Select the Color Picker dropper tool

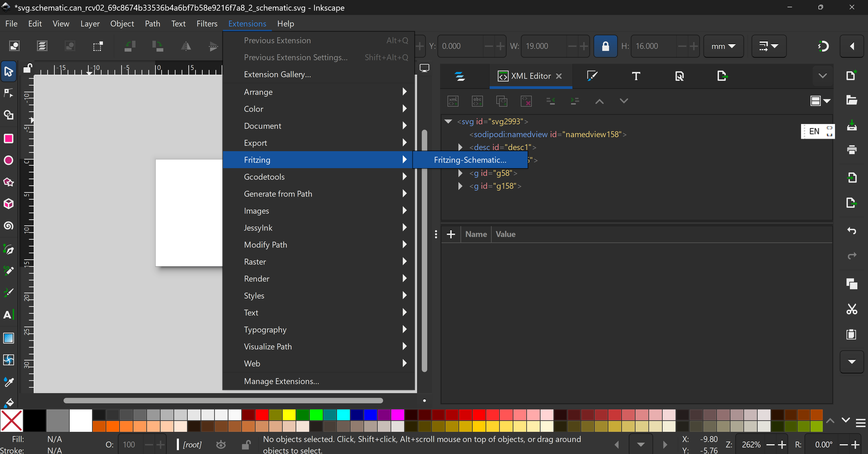pyautogui.click(x=8, y=382)
